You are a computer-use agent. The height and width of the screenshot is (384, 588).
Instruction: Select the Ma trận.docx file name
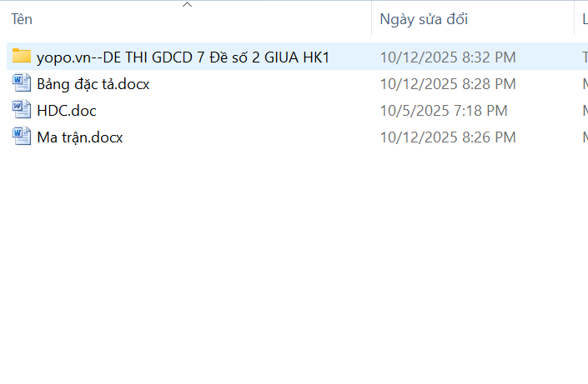pyautogui.click(x=80, y=137)
